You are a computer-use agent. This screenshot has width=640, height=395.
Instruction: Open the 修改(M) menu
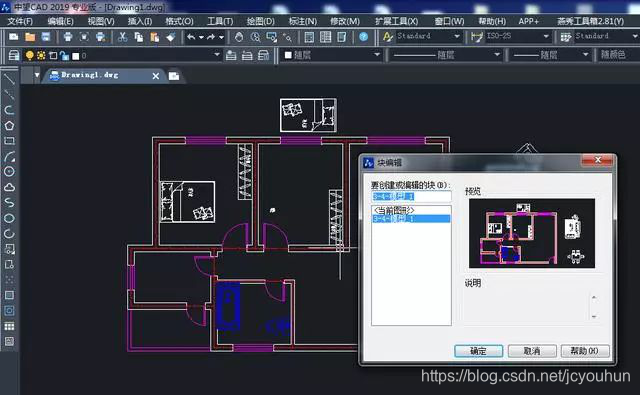pyautogui.click(x=345, y=21)
